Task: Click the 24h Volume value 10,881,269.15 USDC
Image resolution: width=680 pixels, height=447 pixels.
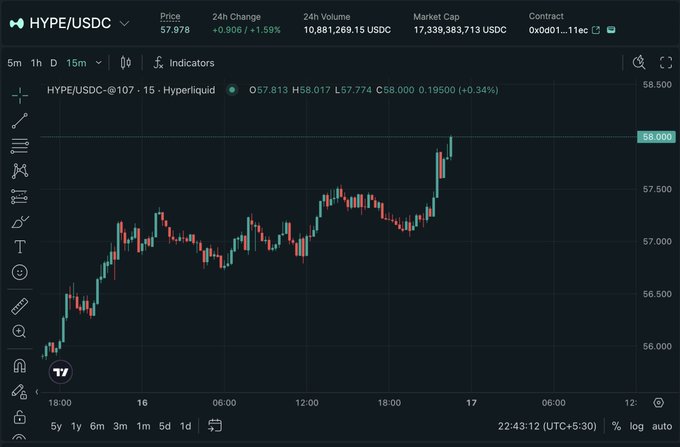Action: point(347,30)
